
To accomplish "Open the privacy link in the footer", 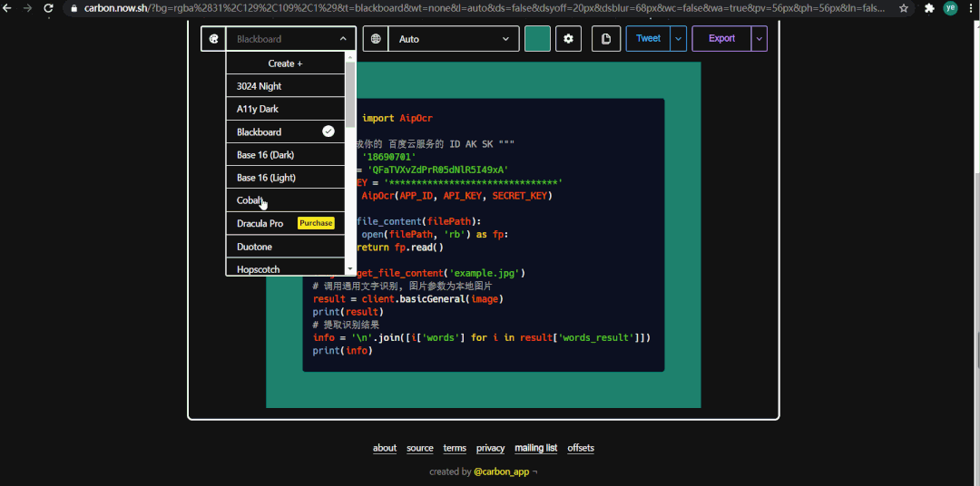I will pos(490,448).
